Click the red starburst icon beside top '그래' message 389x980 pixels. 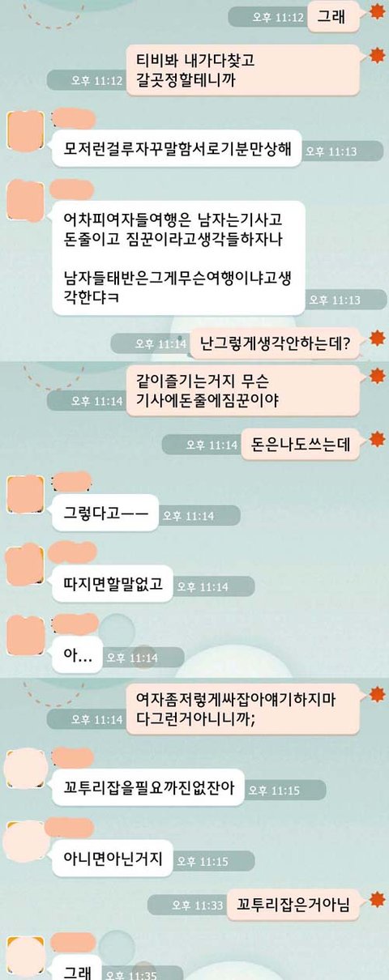point(377,11)
